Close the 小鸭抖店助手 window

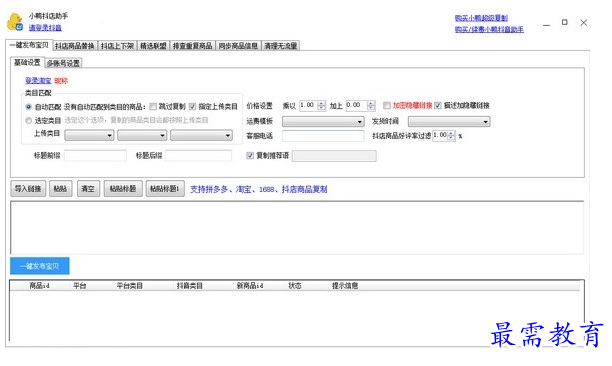pyautogui.click(x=584, y=23)
